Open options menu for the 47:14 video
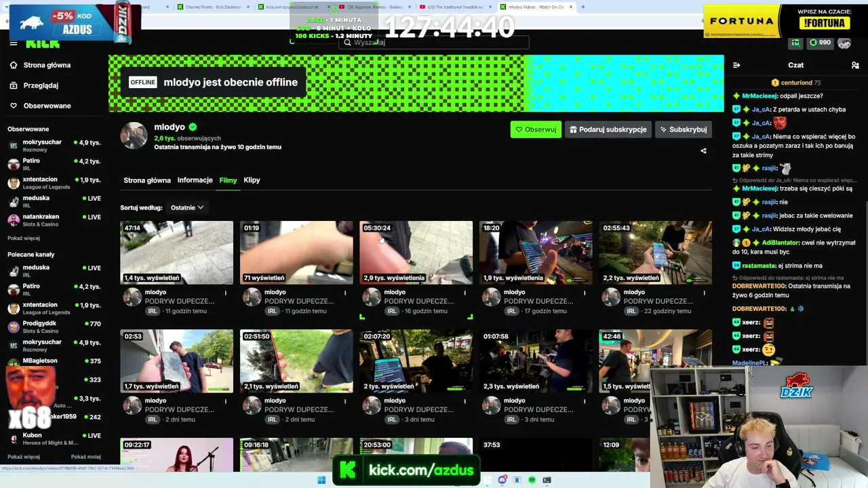Viewport: 868px width, 488px height. [226, 293]
